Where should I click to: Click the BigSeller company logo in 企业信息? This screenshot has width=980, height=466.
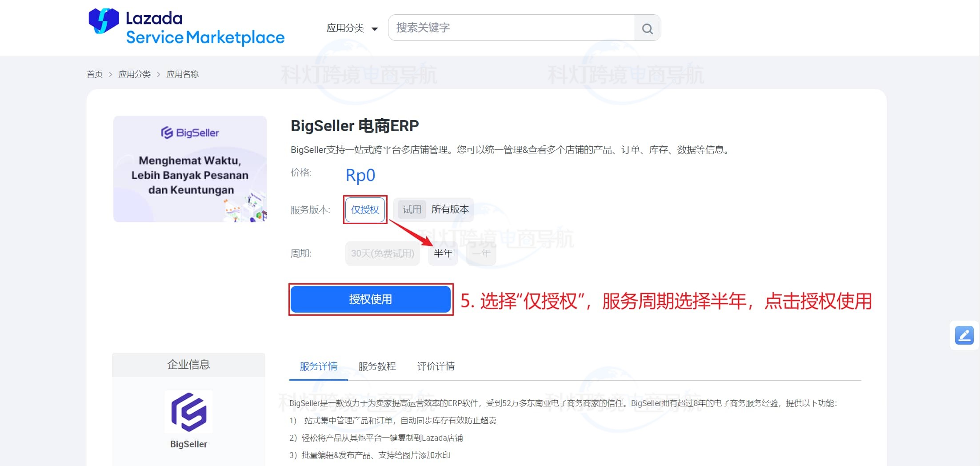pyautogui.click(x=188, y=412)
